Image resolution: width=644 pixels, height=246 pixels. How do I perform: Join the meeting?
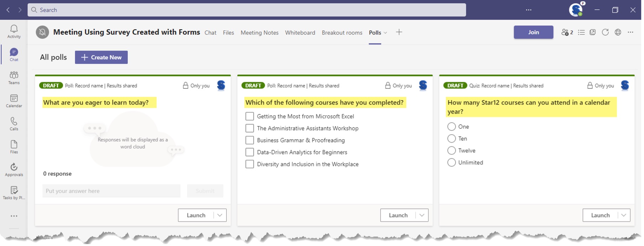(534, 32)
